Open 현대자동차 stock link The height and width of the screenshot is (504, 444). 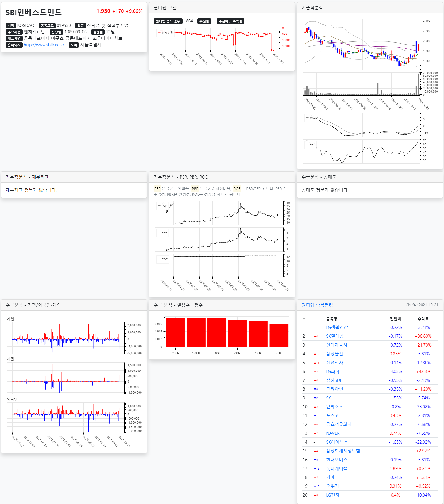(336, 345)
